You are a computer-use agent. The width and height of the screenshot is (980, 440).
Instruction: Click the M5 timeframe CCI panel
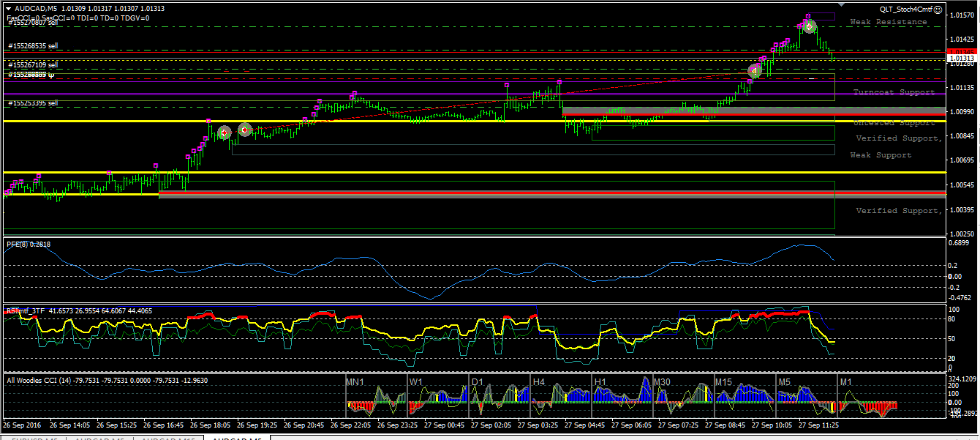point(806,395)
